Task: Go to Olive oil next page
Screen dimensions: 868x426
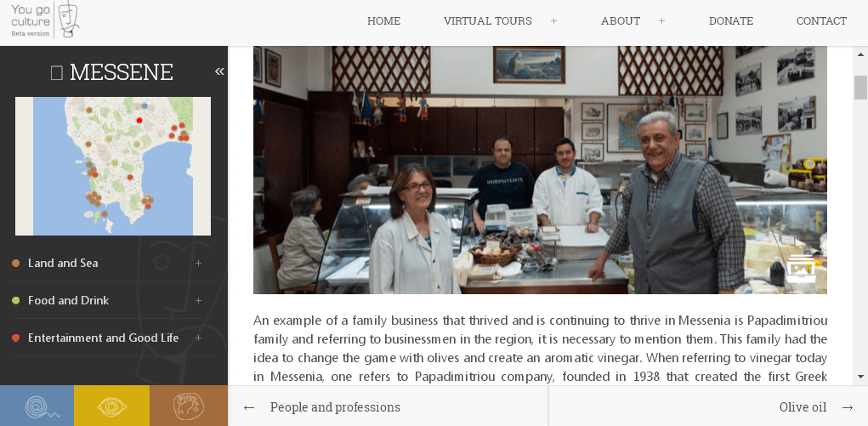Action: [803, 408]
